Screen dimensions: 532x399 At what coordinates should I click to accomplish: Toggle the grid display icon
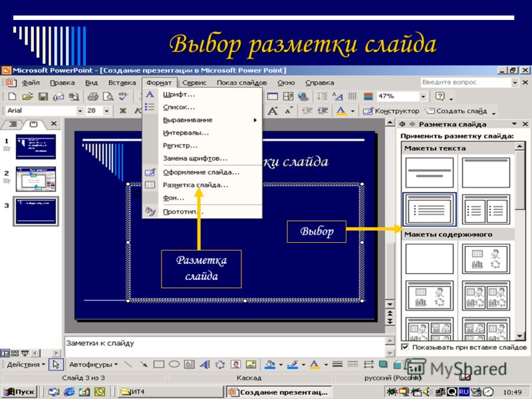(x=352, y=96)
